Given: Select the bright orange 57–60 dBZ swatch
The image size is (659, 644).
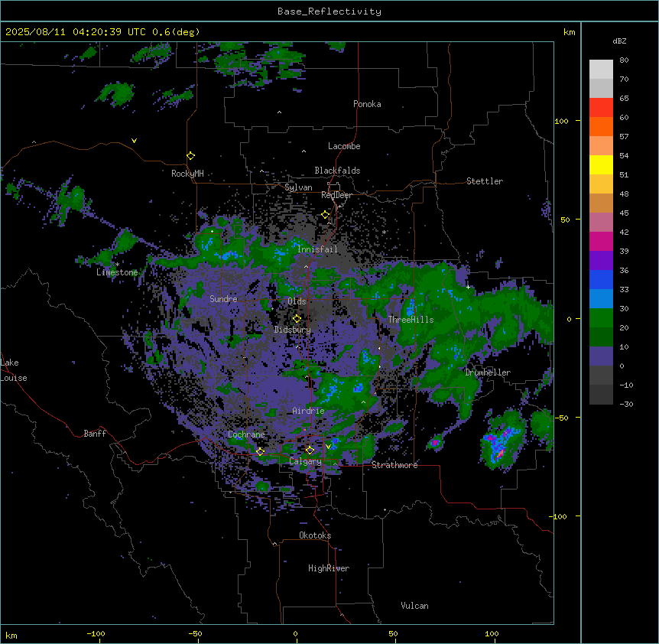Looking at the screenshot, I should 601,126.
